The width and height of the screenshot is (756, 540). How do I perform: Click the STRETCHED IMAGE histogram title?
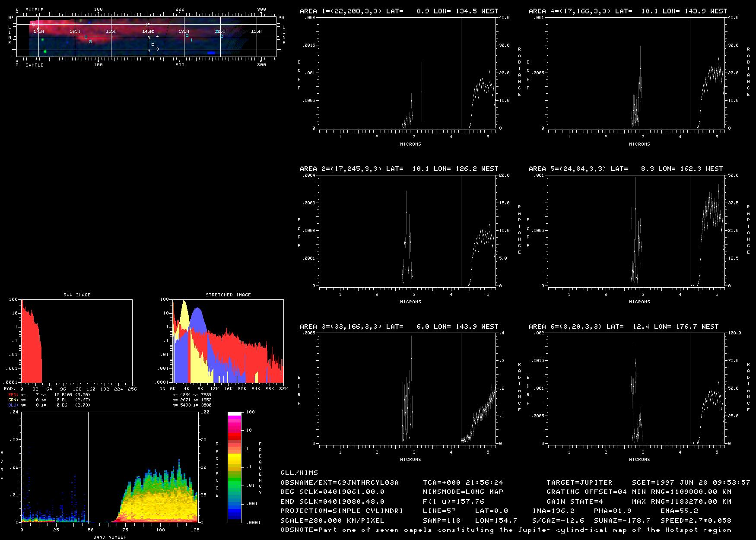(228, 295)
